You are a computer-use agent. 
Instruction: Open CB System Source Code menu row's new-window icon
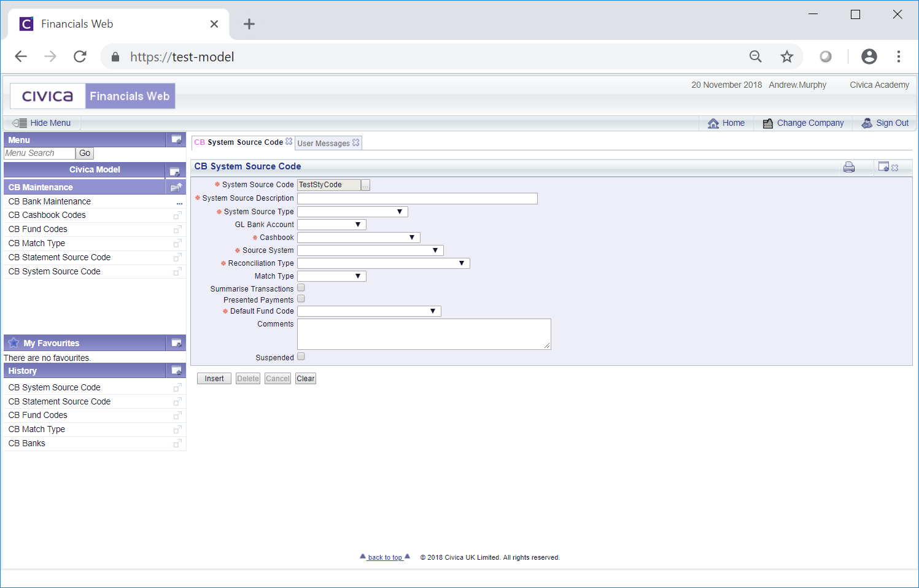[177, 272]
